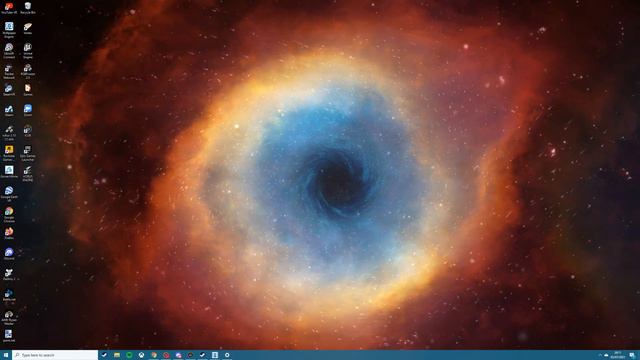
Task: Show hidden system tray icons
Action: pos(600,355)
